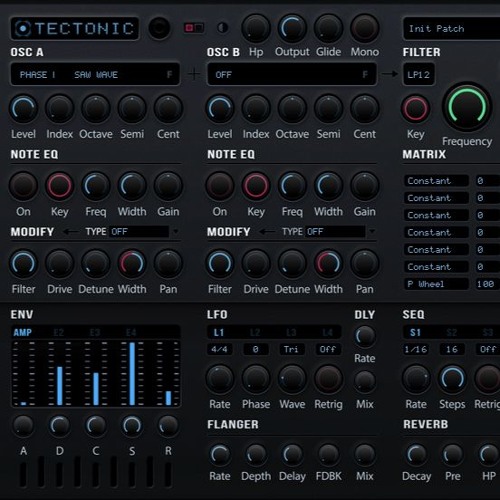Click the F button in OSC A selector
The height and width of the screenshot is (500, 500).
click(169, 74)
